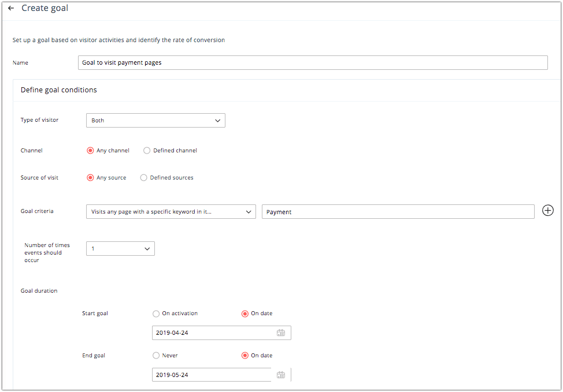
Task: Select the Any channel radio button
Action: (x=90, y=151)
